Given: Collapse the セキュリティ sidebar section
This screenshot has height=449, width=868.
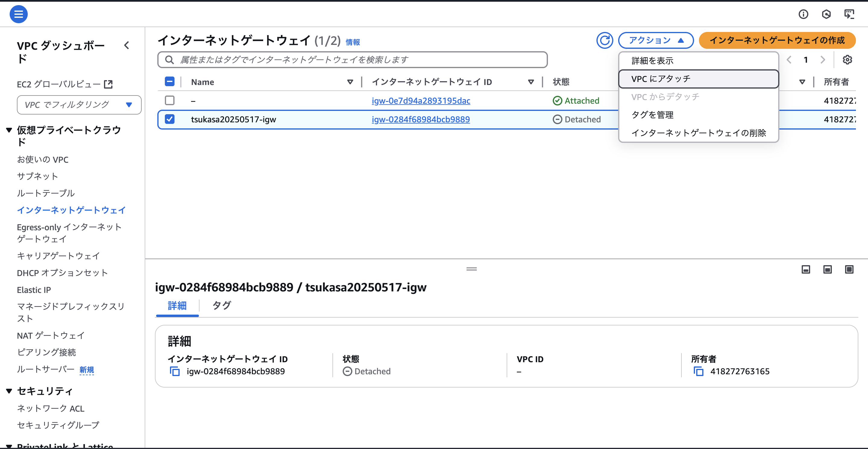Looking at the screenshot, I should [x=9, y=391].
